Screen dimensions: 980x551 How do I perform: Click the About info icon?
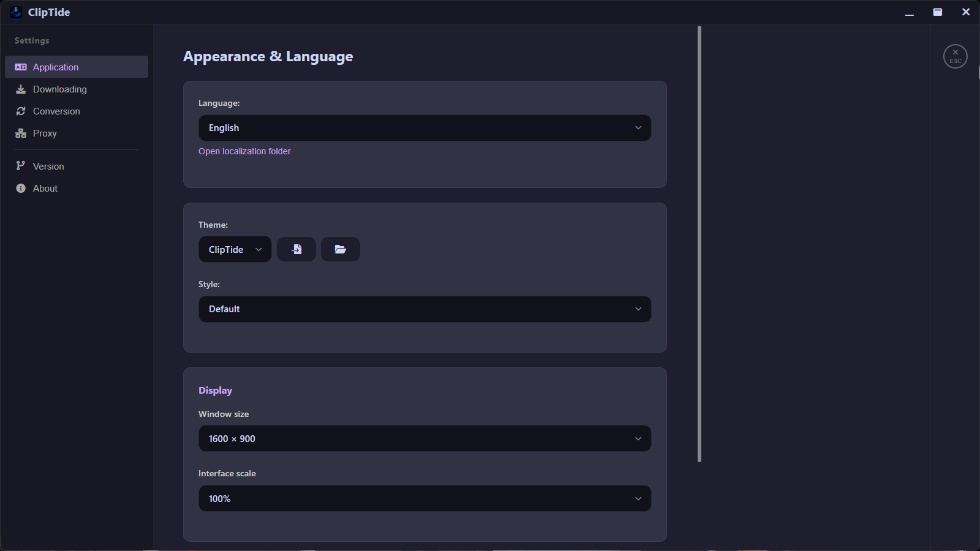click(x=20, y=188)
